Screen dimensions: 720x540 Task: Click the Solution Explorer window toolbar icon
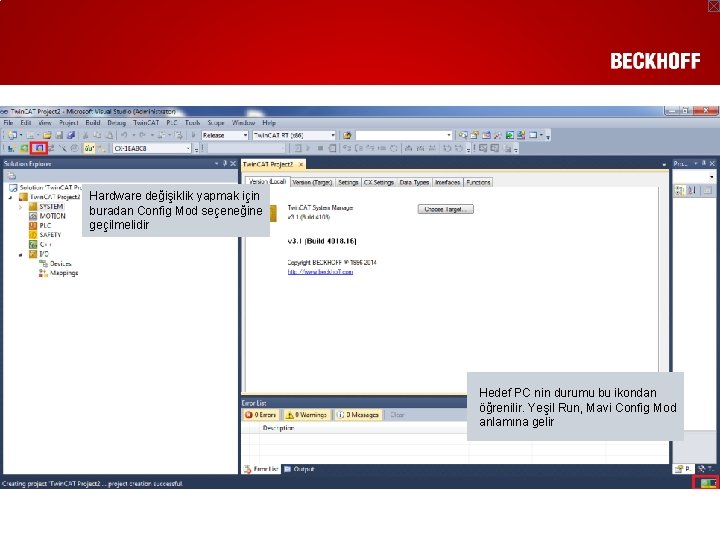point(463,135)
